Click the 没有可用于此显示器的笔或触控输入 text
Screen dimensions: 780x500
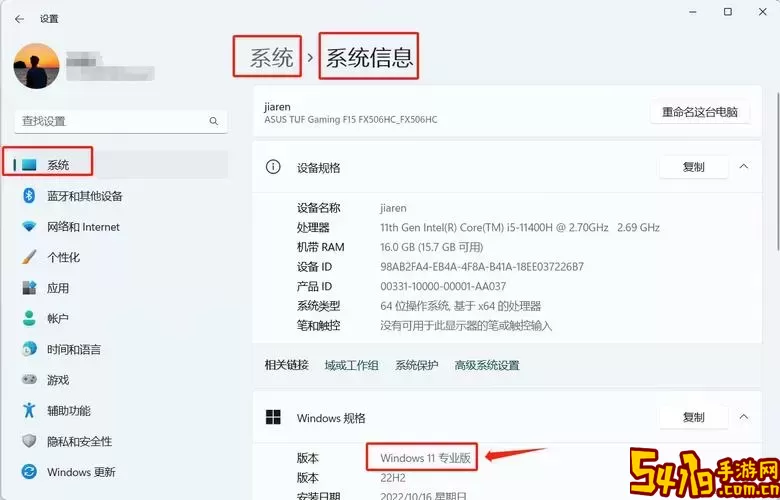[466, 326]
